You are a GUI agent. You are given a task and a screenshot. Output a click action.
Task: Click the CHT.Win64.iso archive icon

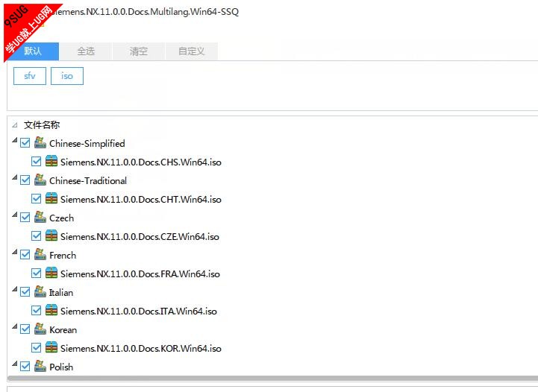tap(51, 198)
